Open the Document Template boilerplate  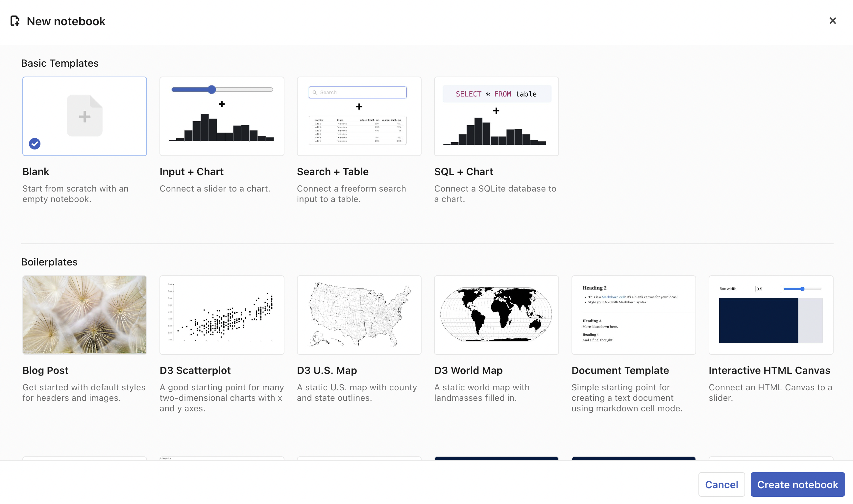tap(633, 315)
